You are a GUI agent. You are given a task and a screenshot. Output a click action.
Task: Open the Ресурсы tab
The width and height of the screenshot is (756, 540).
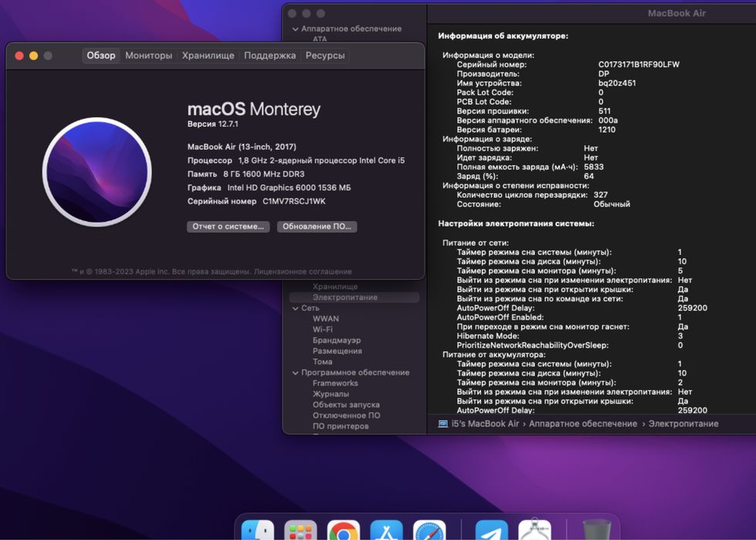[325, 56]
